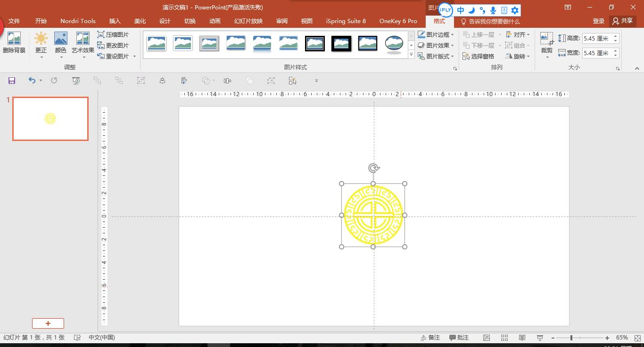Click the add new slide plus button
The image size is (644, 347).
pyautogui.click(x=48, y=323)
